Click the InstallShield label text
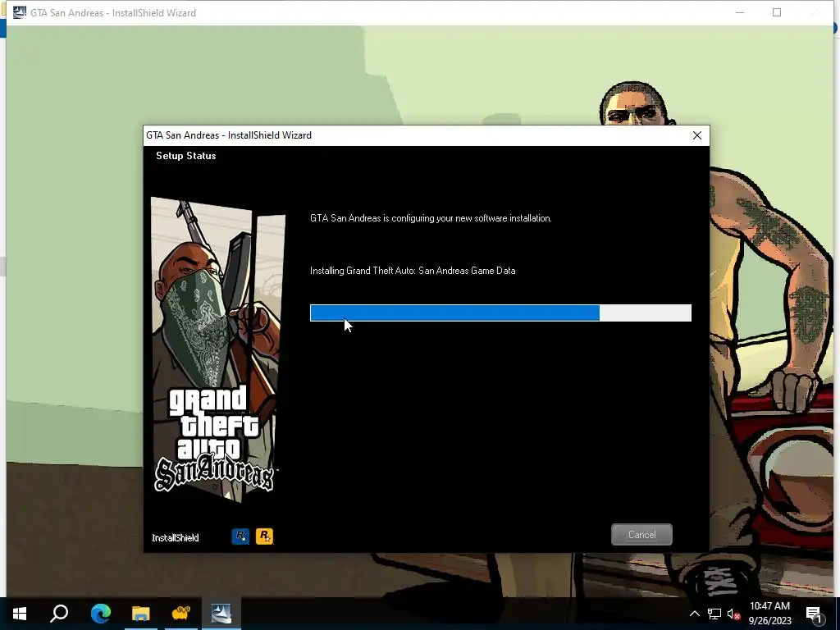This screenshot has width=840, height=630. click(x=176, y=538)
